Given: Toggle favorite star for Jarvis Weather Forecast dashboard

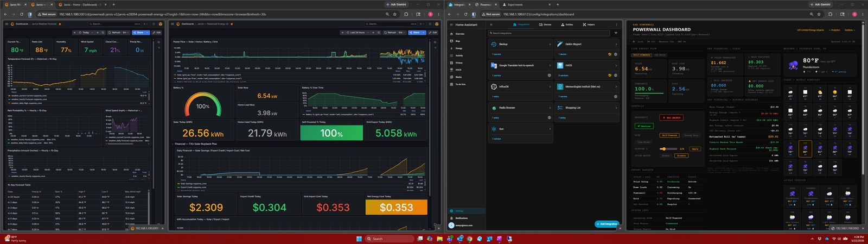Looking at the screenshot, I should pos(60,24).
